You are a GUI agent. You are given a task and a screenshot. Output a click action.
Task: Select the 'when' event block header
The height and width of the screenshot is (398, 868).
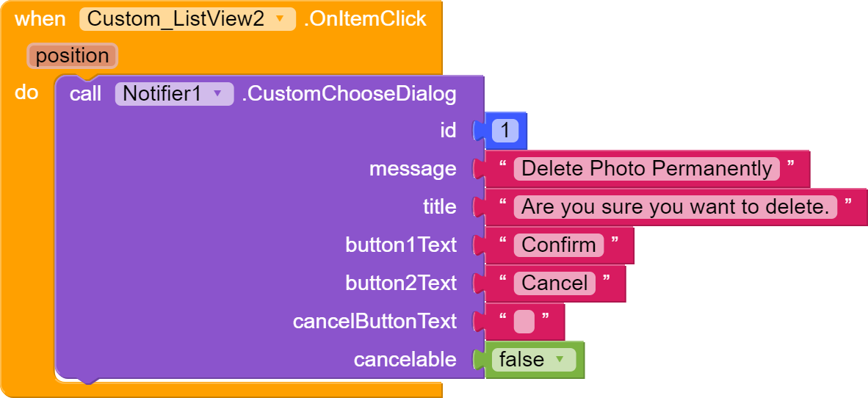click(x=40, y=19)
